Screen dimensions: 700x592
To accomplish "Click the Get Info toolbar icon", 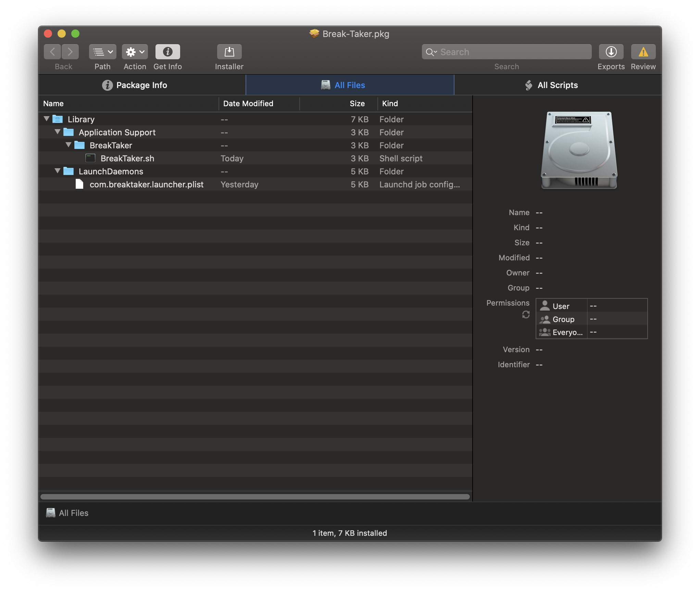I will (x=167, y=52).
